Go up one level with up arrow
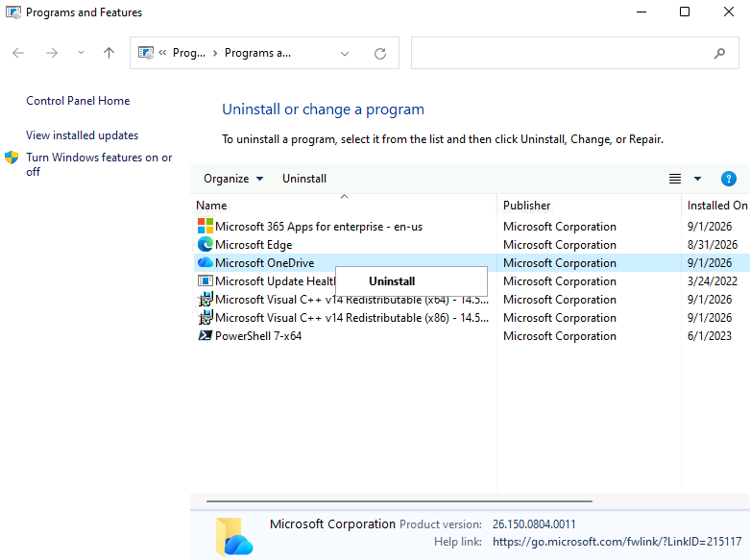The height and width of the screenshot is (560, 750). (x=109, y=53)
